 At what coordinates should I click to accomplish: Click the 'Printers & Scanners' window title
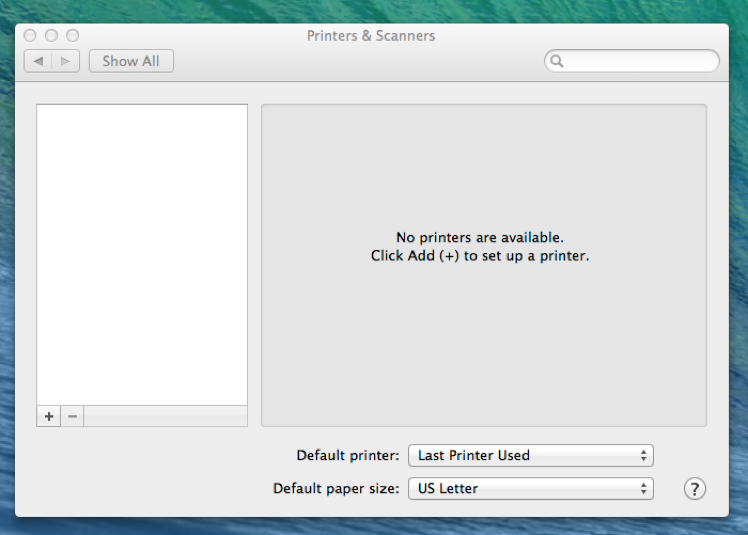tap(371, 36)
